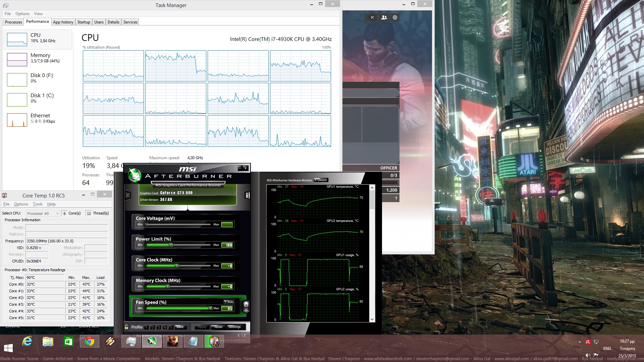Open Core Temp Tools menu
Screen dimensions: 644x362
click(x=38, y=204)
